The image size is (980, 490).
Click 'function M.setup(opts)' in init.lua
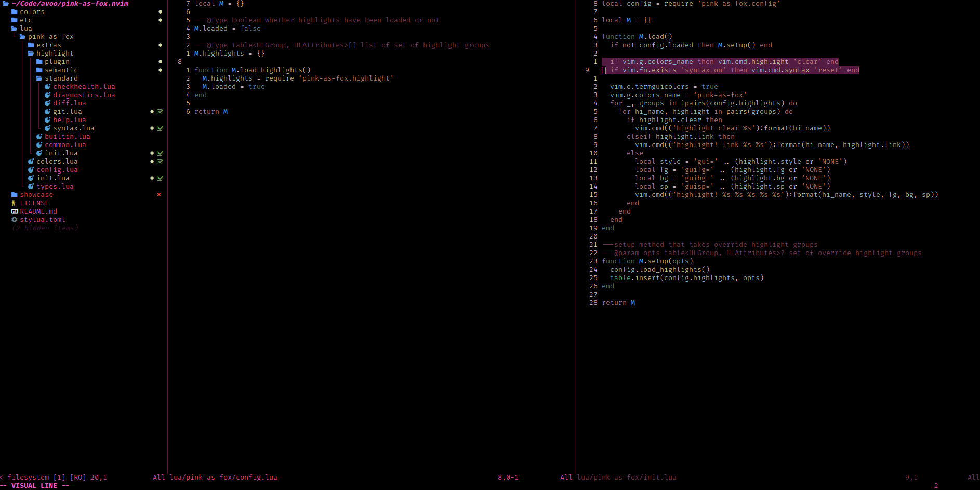pyautogui.click(x=647, y=261)
